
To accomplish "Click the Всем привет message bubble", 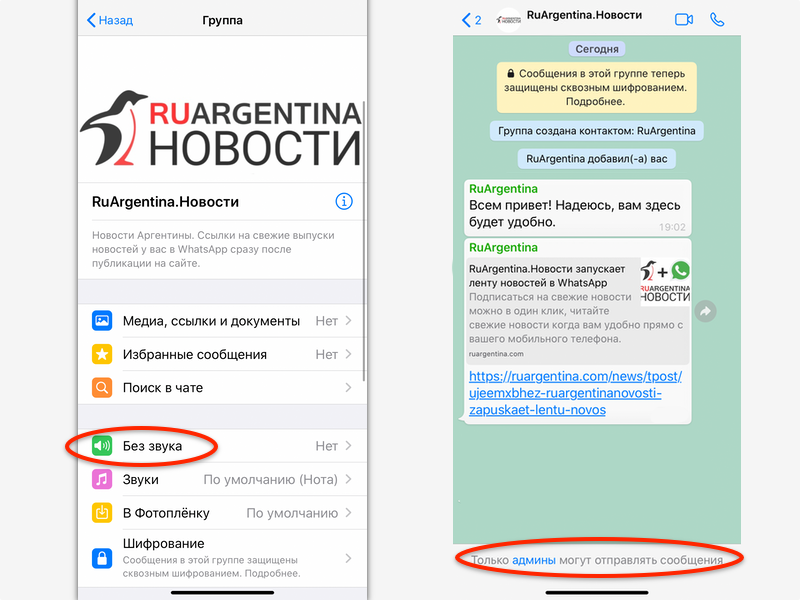I will pyautogui.click(x=578, y=208).
